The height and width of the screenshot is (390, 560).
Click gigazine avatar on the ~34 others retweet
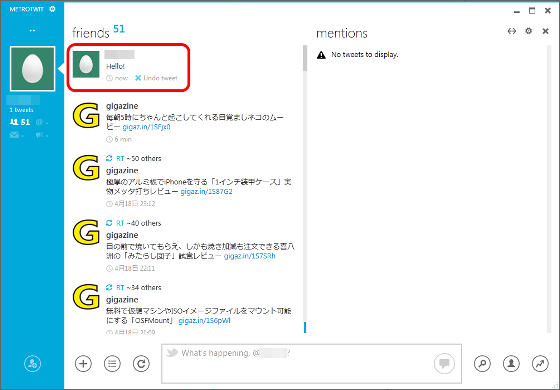[x=86, y=297]
